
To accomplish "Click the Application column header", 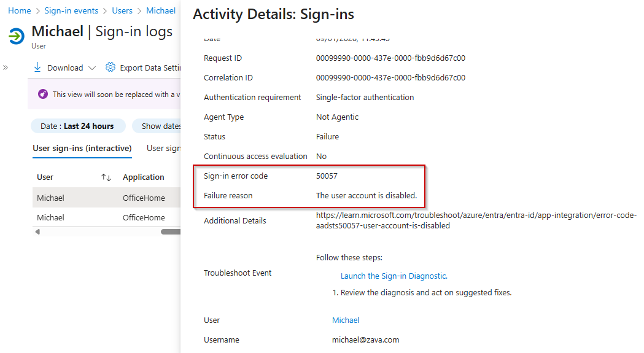I will (144, 177).
